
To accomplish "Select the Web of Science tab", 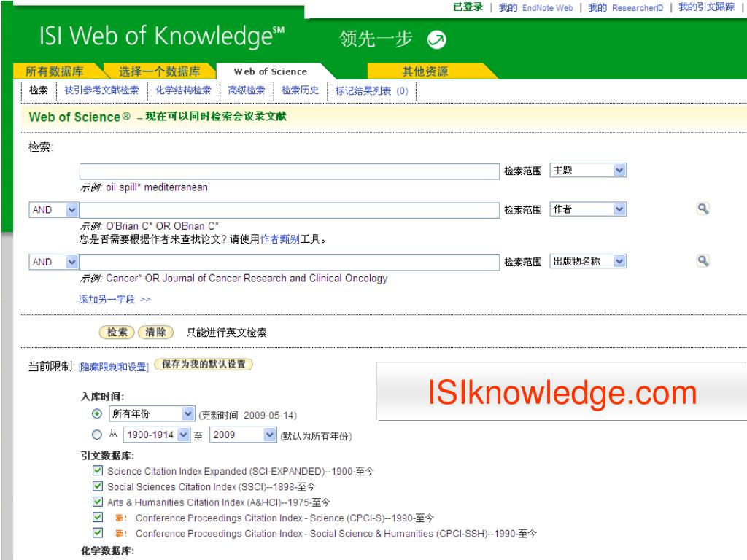I will (271, 71).
